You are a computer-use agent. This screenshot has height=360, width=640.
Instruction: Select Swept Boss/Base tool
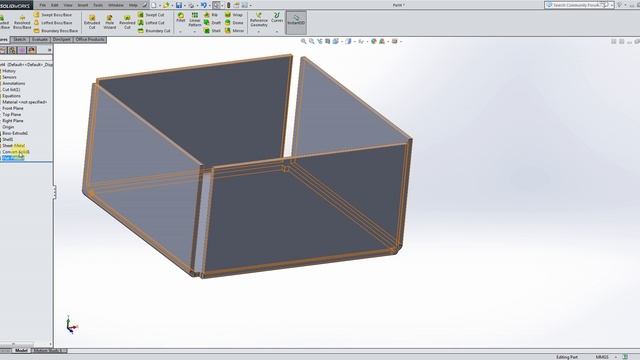point(53,15)
